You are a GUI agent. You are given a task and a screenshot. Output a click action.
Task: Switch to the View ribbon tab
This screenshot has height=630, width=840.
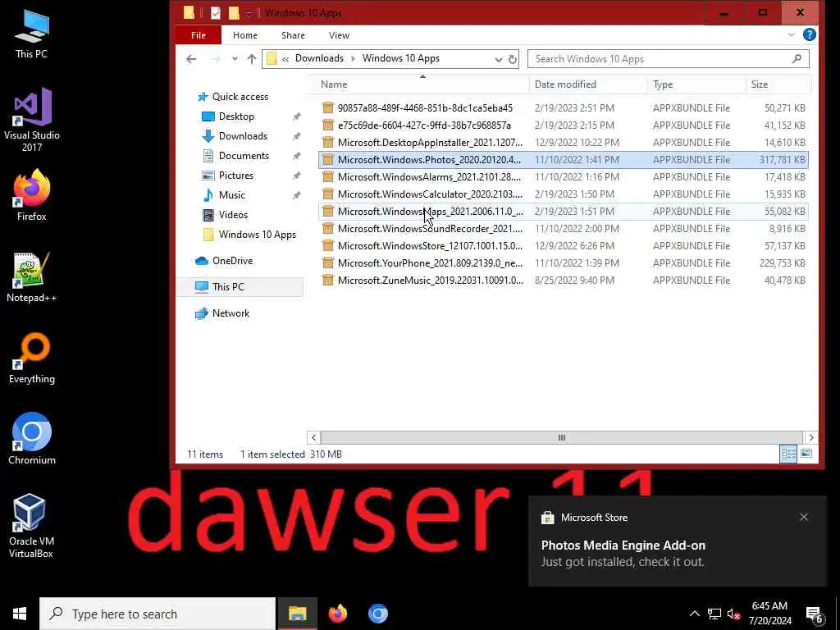[x=339, y=35]
